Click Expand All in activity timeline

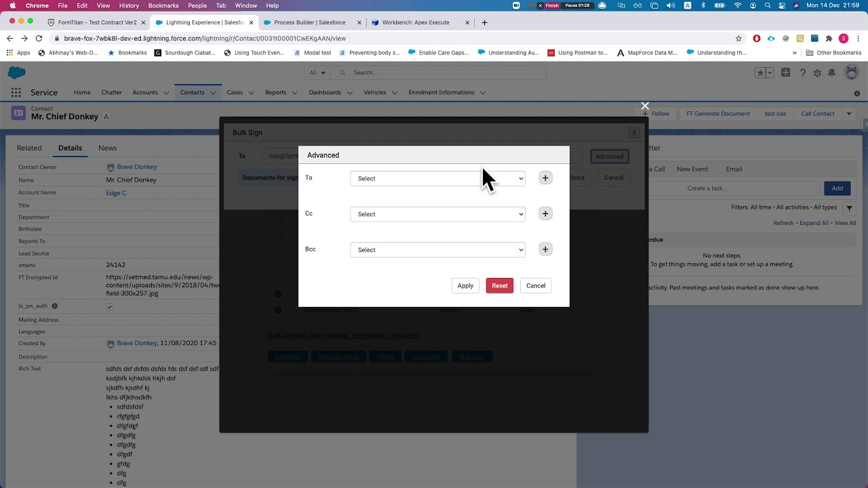coord(814,223)
